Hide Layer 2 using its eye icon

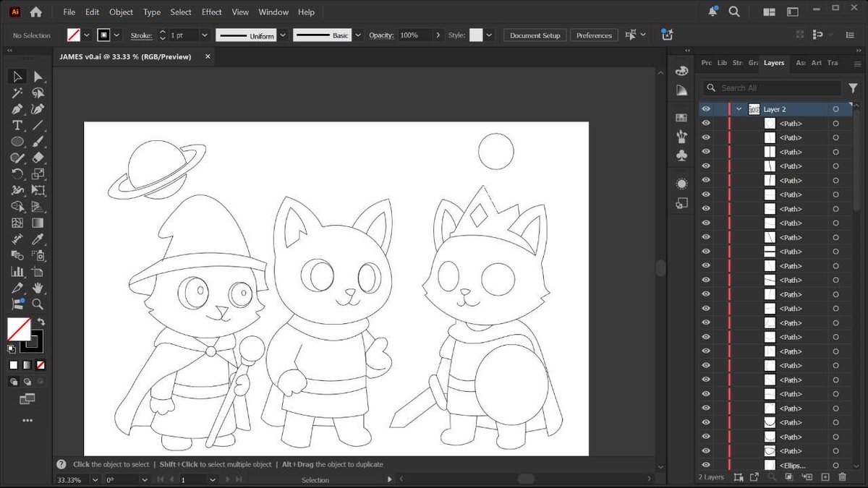[x=706, y=109]
